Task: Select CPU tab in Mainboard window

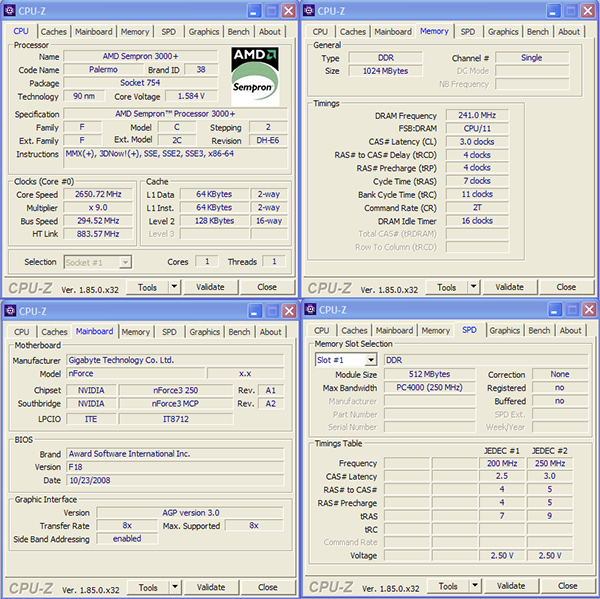Action: tap(21, 332)
